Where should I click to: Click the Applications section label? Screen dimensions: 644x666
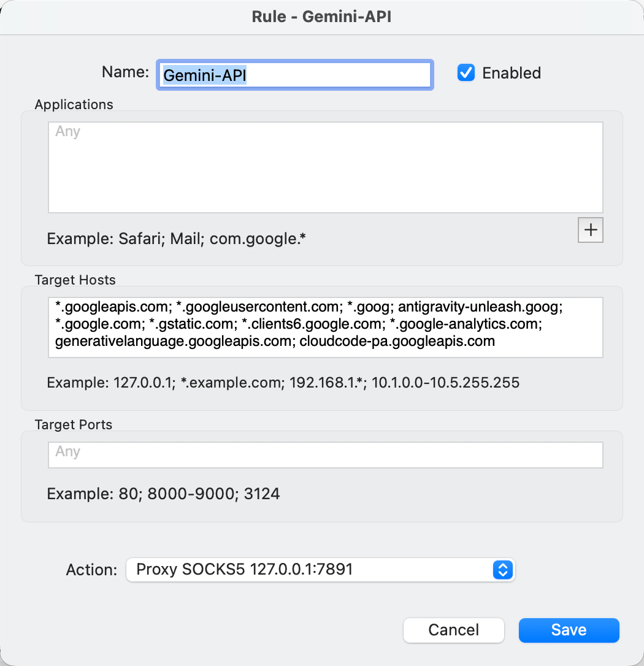pos(74,104)
